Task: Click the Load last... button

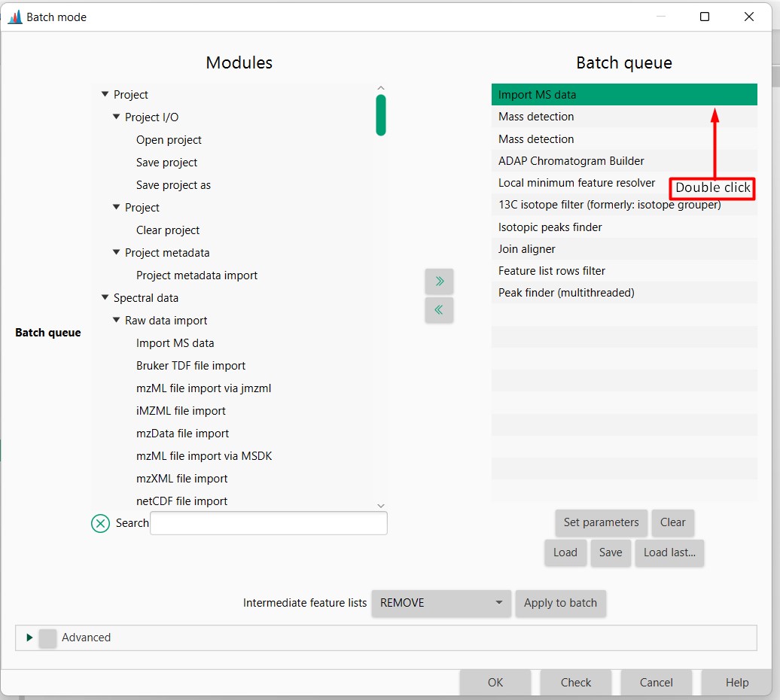Action: point(669,552)
